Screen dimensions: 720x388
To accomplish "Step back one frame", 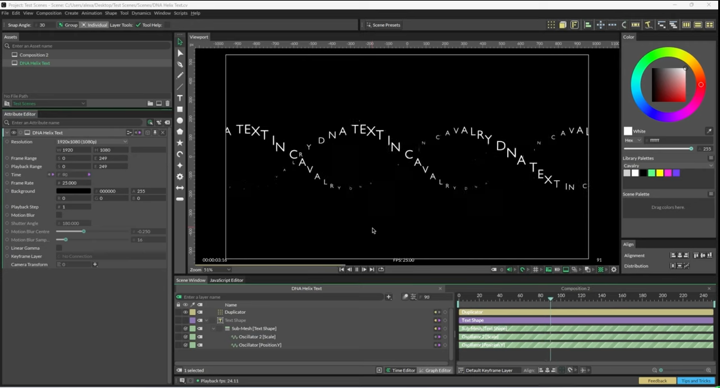I will point(349,270).
